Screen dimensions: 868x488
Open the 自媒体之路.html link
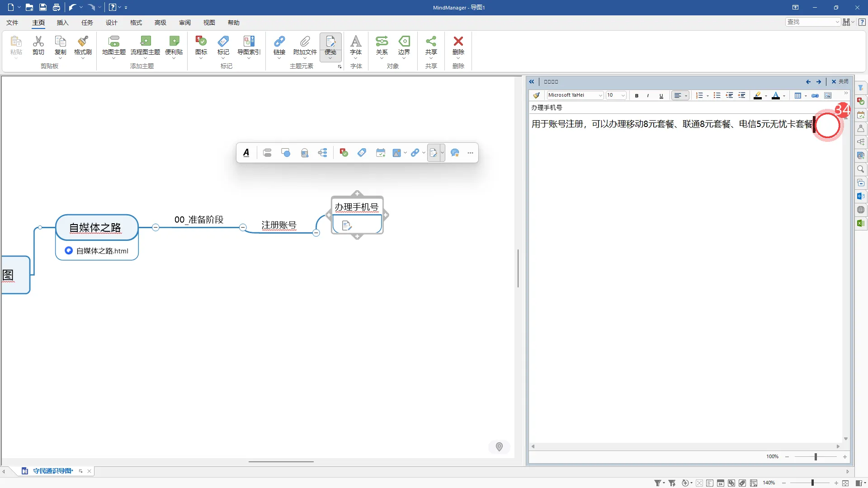[x=102, y=251]
